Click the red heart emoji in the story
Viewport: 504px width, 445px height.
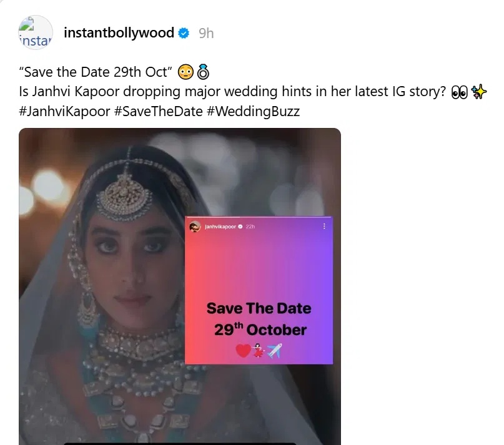(244, 351)
